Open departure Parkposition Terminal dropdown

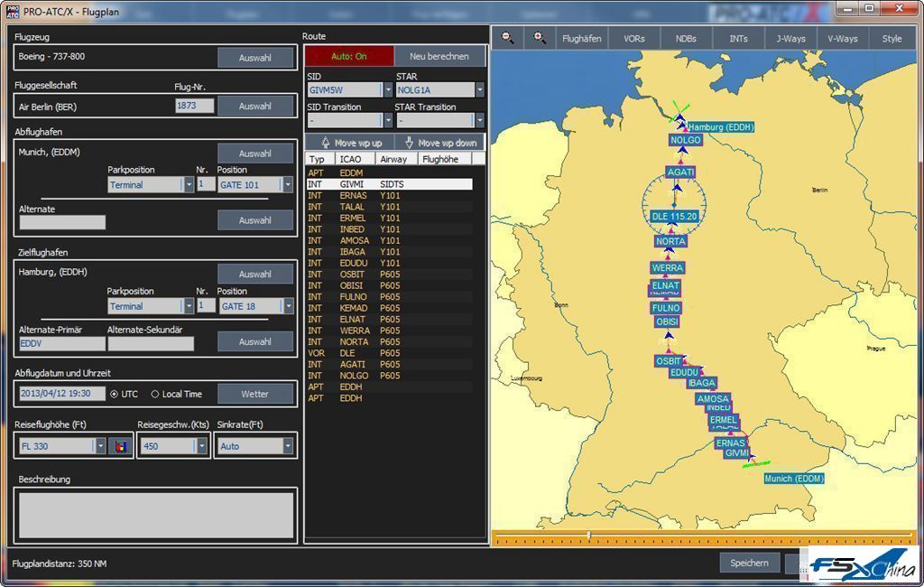coord(189,184)
